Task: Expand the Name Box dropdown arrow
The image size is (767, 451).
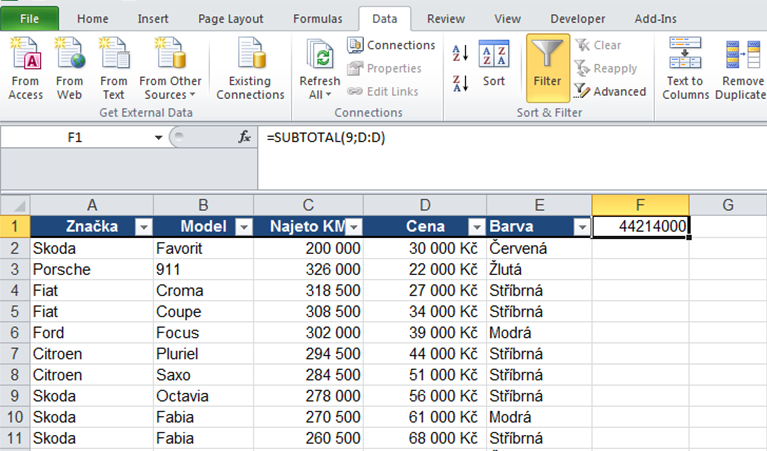Action: [x=158, y=137]
